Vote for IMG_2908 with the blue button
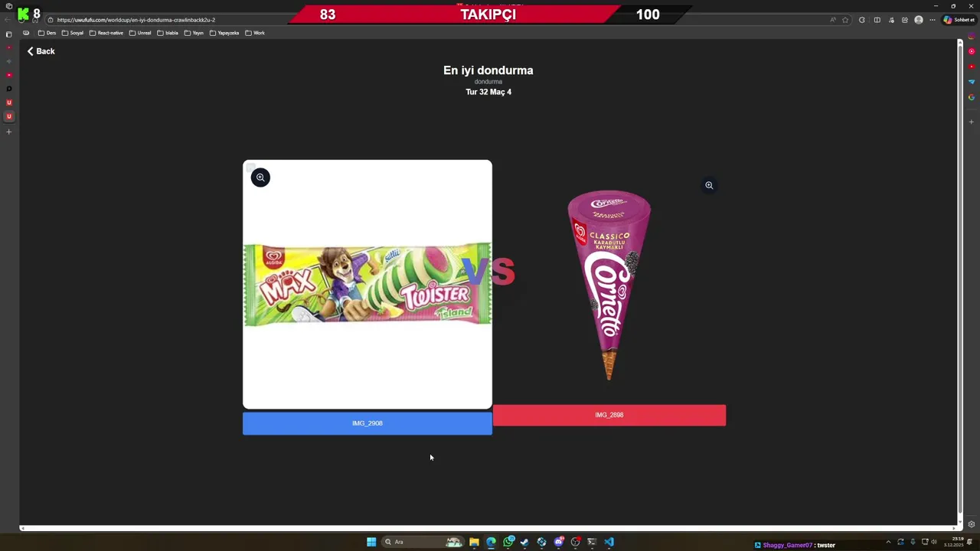The image size is (980, 551). tap(367, 423)
